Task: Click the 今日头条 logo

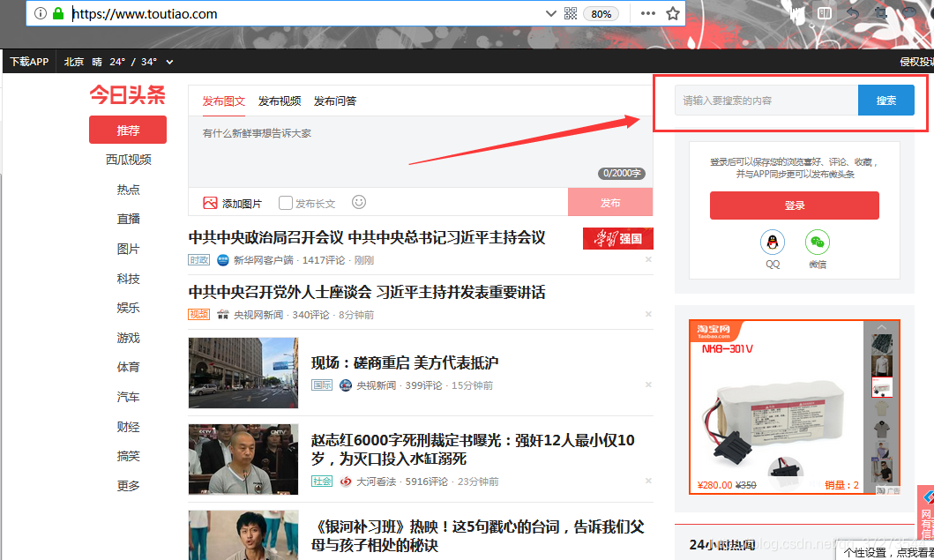Action: tap(128, 94)
